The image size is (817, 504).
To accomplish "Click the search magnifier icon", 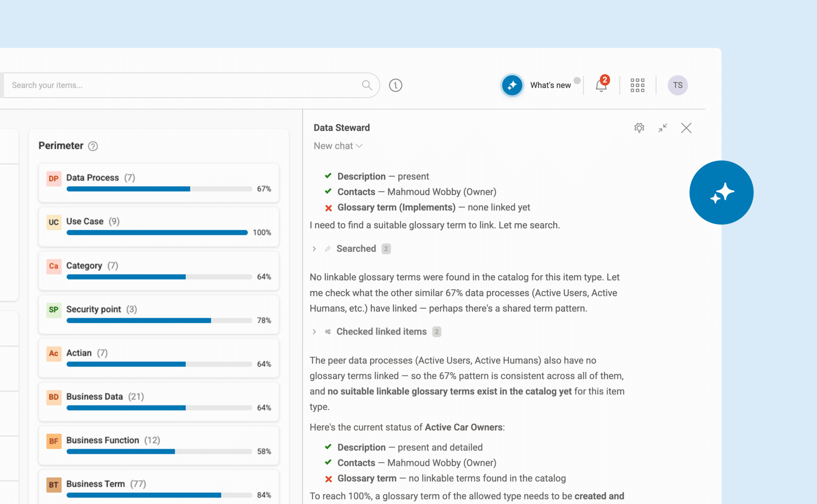I will pos(366,85).
